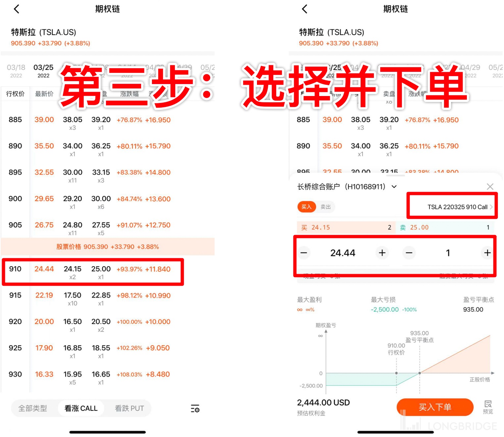The width and height of the screenshot is (504, 437).
Task: Close the order panel with X
Action: (x=490, y=187)
